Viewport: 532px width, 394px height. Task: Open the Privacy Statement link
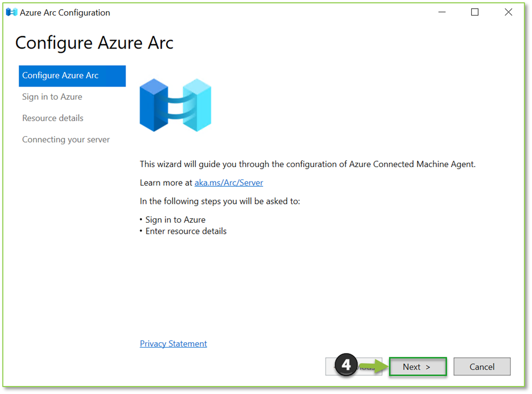(173, 343)
